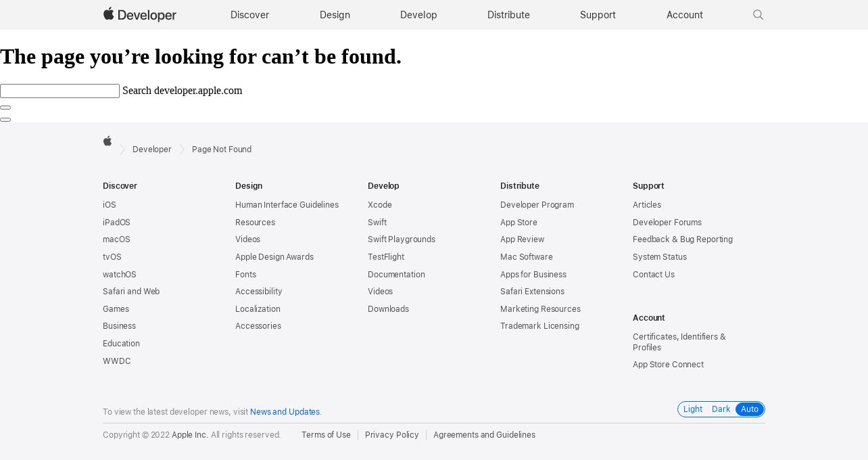Image resolution: width=868 pixels, height=460 pixels.
Task: Open Articles link under Support
Action: (647, 205)
